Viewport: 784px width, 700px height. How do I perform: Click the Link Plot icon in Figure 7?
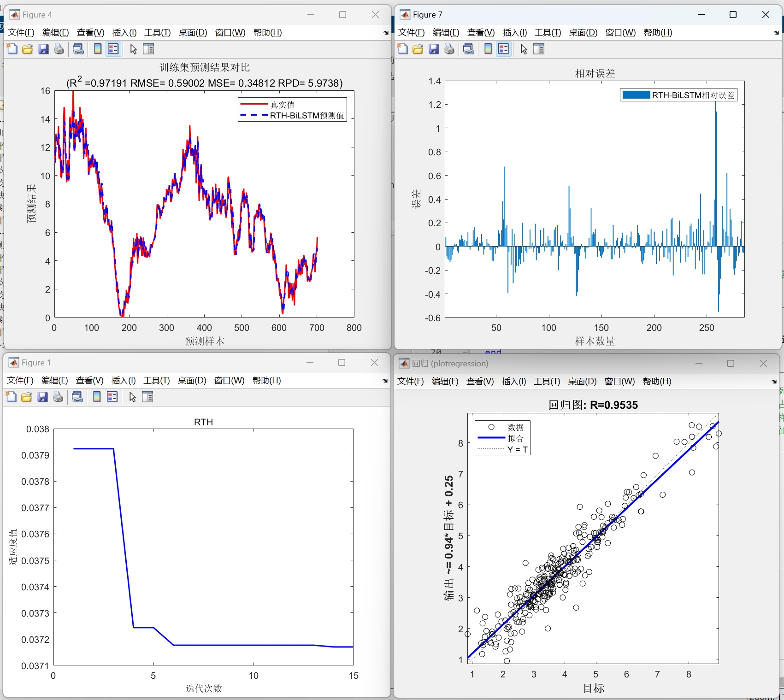pos(469,49)
